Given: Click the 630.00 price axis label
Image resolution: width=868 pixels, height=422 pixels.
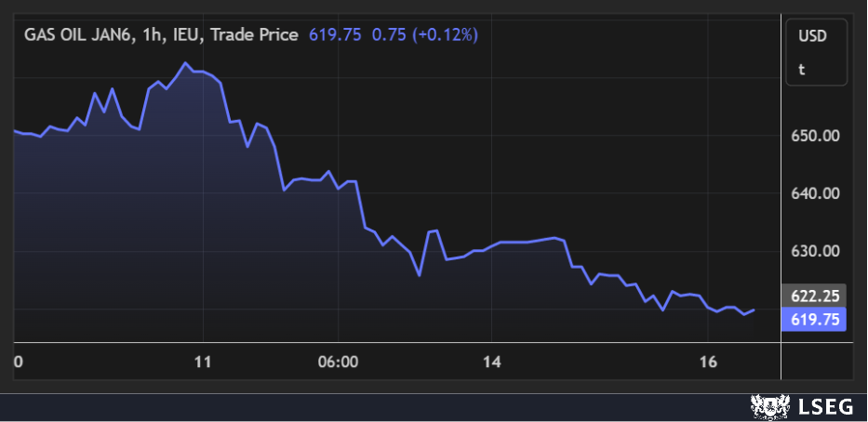Looking at the screenshot, I should click(815, 251).
